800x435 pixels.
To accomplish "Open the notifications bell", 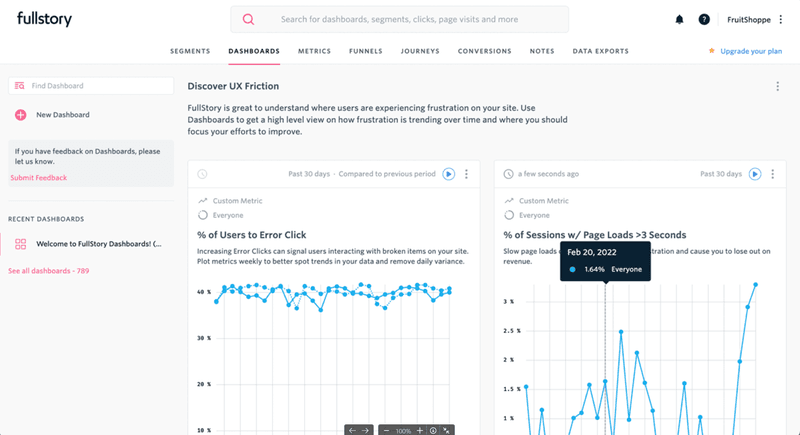I will click(x=679, y=19).
